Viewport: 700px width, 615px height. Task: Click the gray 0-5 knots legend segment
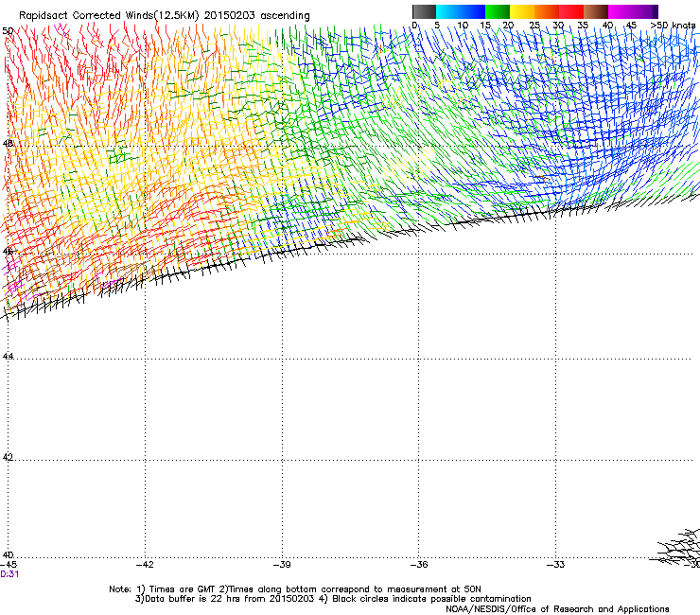pos(424,11)
